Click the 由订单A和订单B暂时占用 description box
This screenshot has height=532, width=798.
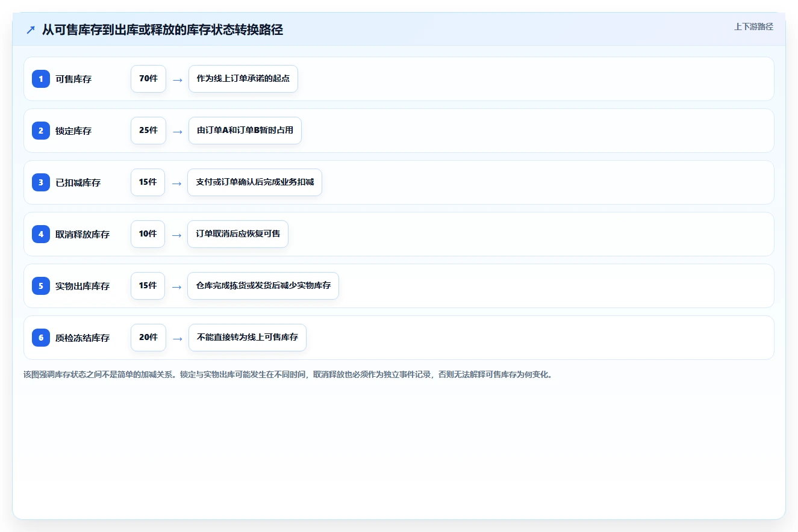point(245,131)
